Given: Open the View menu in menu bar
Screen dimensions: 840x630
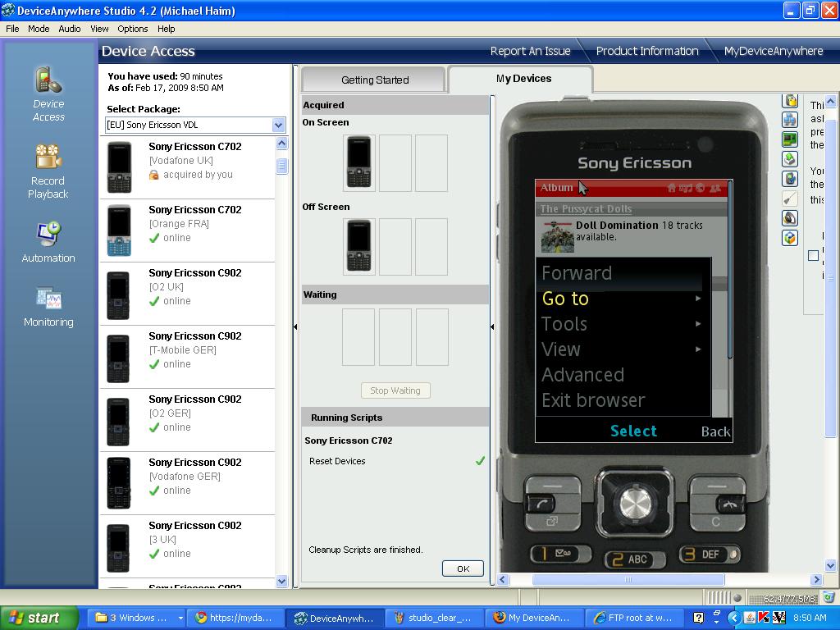Looking at the screenshot, I should pyautogui.click(x=99, y=29).
